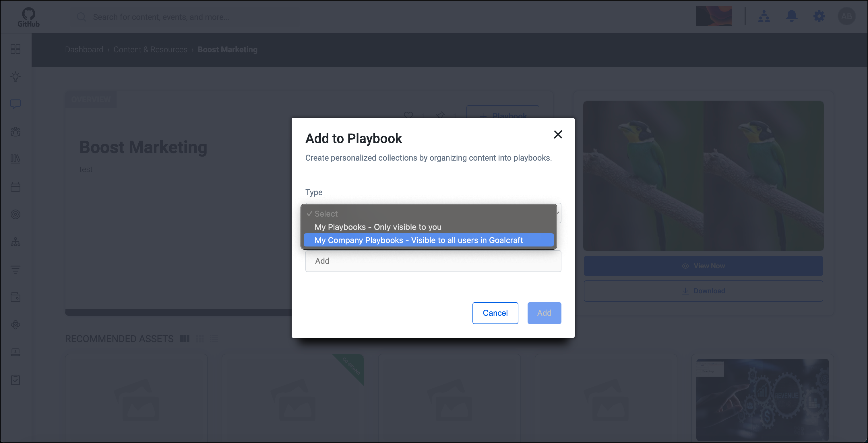Open the clipboard checklist sidebar icon
868x443 pixels.
click(15, 380)
